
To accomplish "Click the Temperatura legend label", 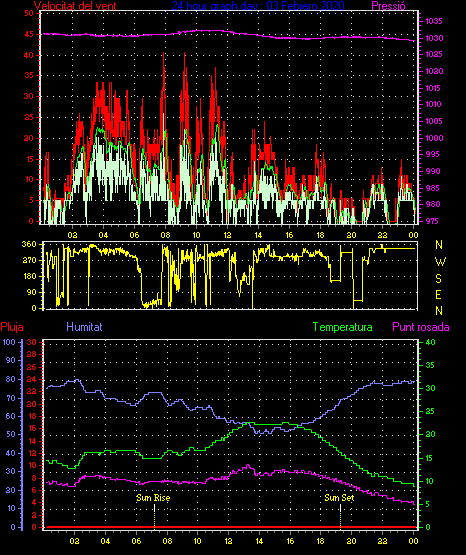I will pyautogui.click(x=343, y=327).
